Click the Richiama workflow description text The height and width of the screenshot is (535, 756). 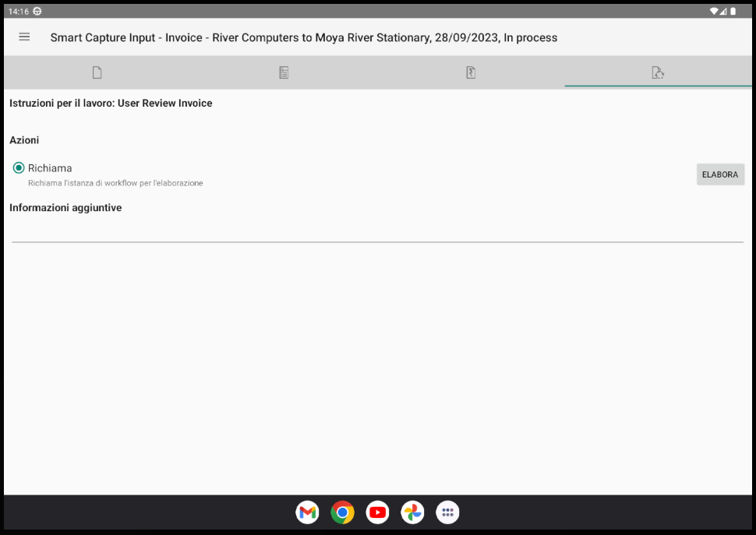tap(115, 183)
